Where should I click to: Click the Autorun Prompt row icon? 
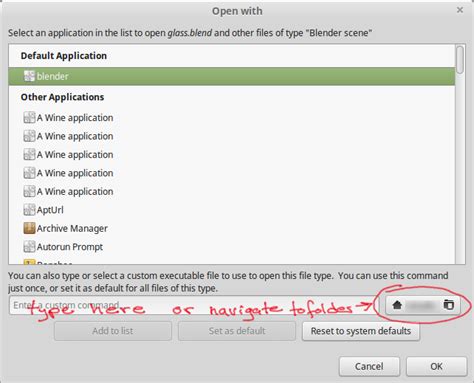29,247
